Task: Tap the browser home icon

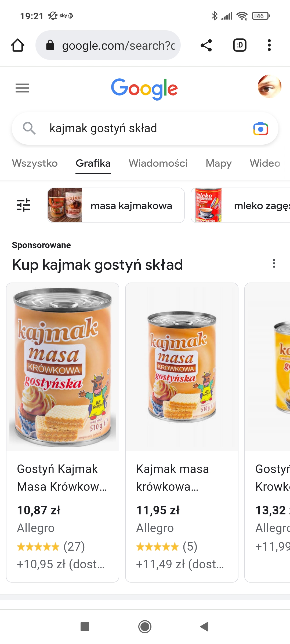Action: tap(18, 45)
